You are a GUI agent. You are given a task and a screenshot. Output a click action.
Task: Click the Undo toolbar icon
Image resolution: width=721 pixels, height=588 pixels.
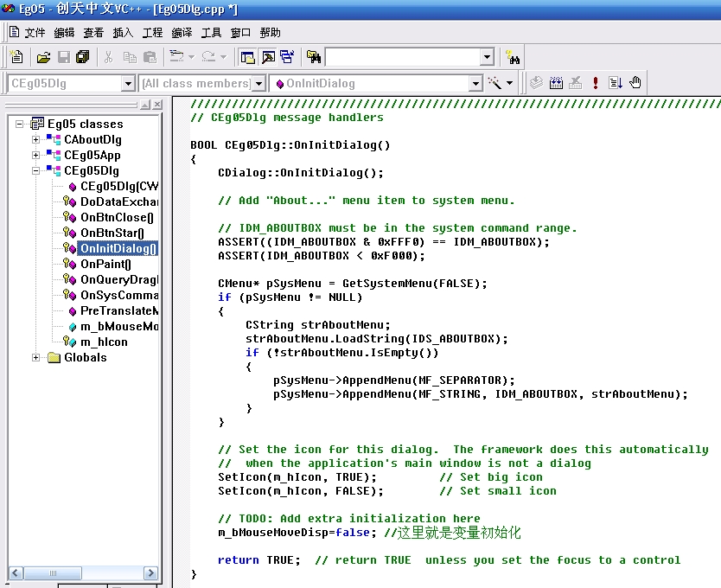[x=176, y=56]
